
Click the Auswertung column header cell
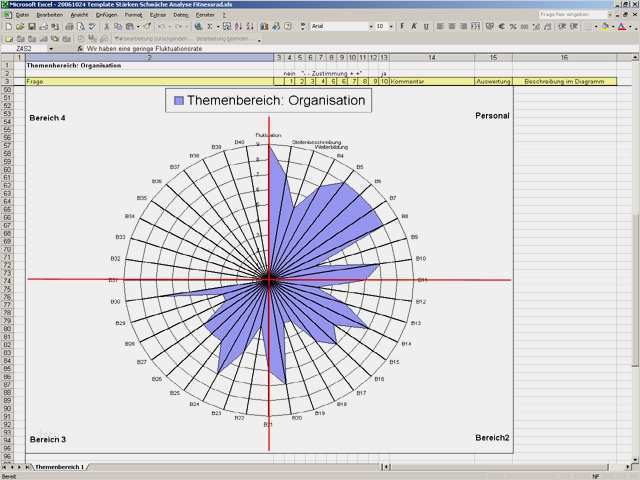[493, 80]
